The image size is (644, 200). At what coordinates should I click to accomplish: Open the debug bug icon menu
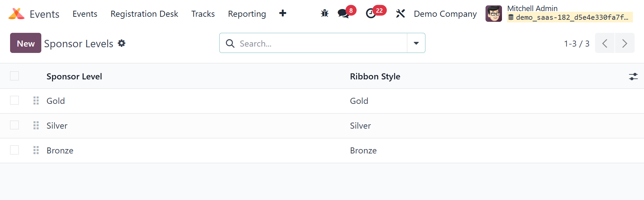pos(324,13)
